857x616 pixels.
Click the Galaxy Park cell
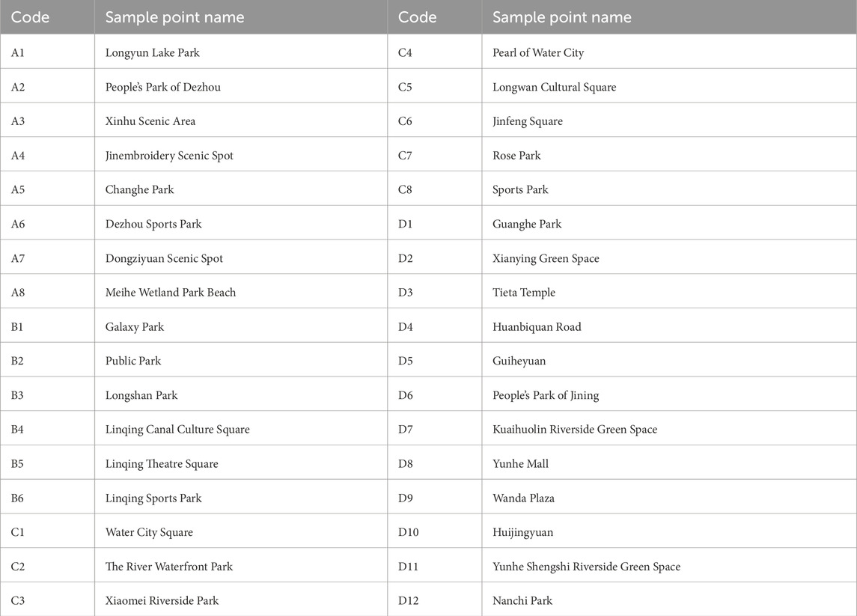135,327
